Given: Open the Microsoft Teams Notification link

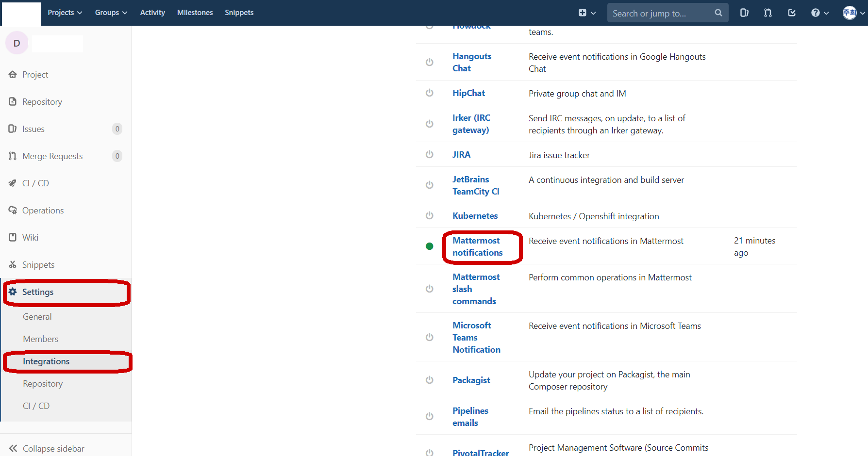Looking at the screenshot, I should pyautogui.click(x=476, y=337).
